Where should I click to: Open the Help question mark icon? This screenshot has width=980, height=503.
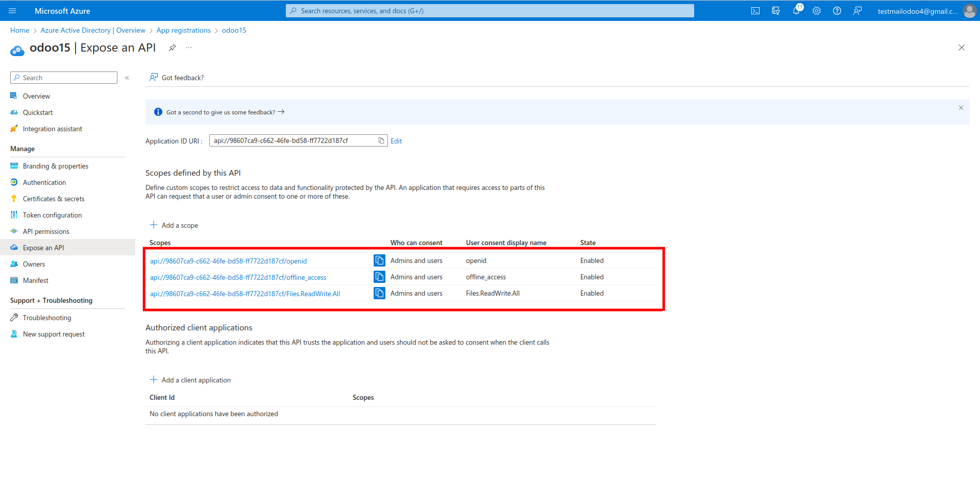[x=837, y=11]
